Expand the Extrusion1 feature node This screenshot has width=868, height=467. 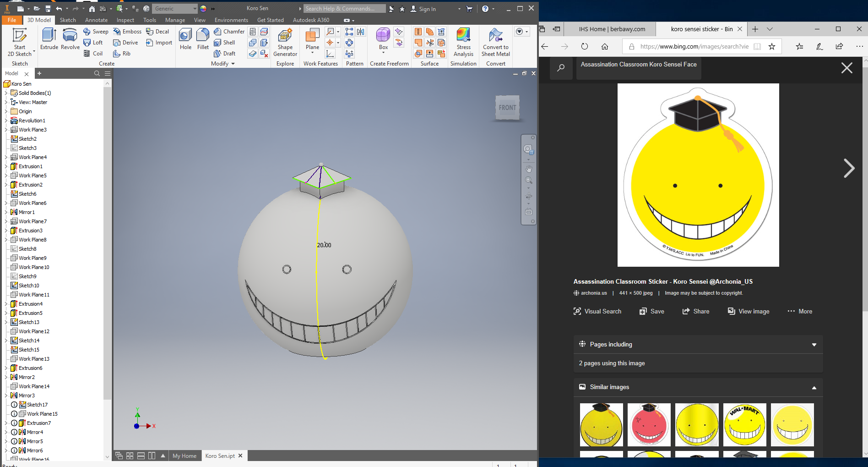pyautogui.click(x=6, y=166)
